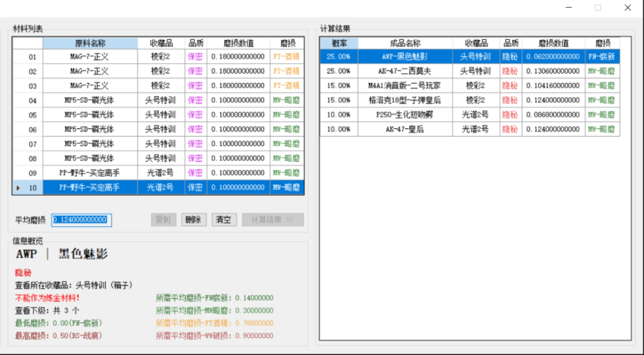Click the 计算结果 >> button
Image resolution: width=644 pixels, height=355 pixels.
click(272, 220)
